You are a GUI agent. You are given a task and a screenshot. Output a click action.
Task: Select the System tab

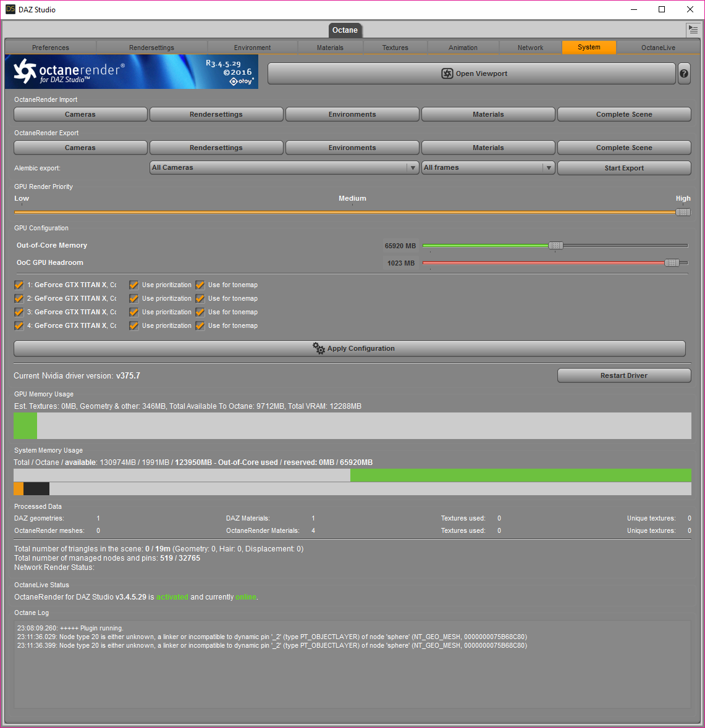coord(589,48)
